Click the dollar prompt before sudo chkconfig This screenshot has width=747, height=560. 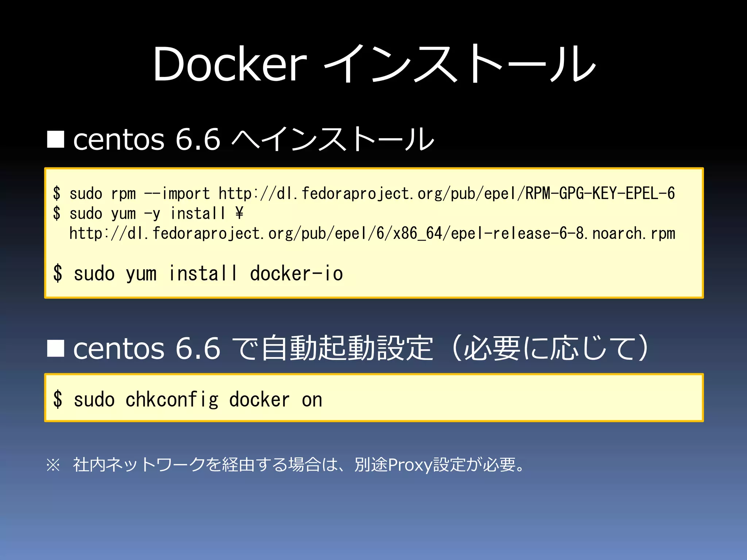click(x=58, y=400)
